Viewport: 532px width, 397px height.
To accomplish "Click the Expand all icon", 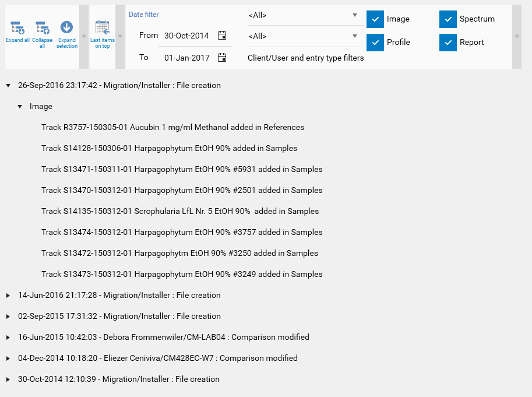I will tap(17, 28).
